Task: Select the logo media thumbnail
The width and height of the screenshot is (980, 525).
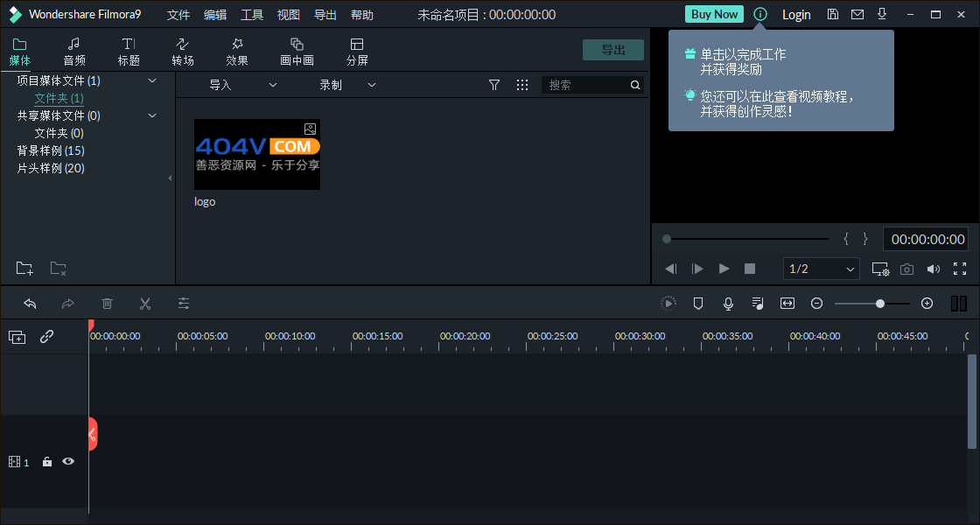Action: click(256, 155)
